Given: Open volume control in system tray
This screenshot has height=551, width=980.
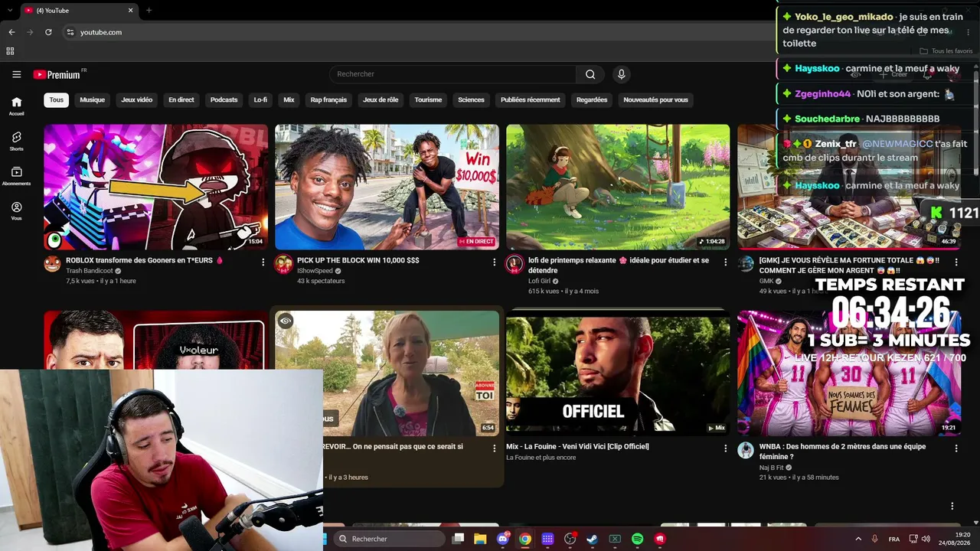Looking at the screenshot, I should coord(926,539).
